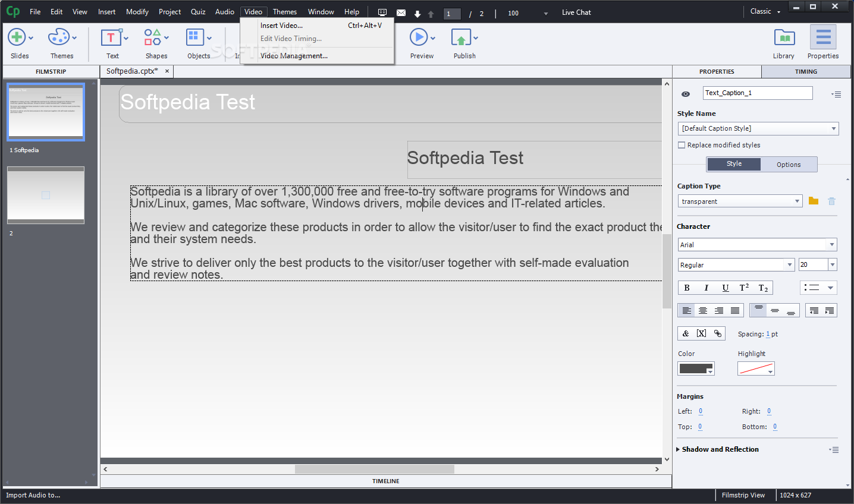Image resolution: width=854 pixels, height=504 pixels.
Task: Select slide 2 thumbnail in filmstrip
Action: 46,195
